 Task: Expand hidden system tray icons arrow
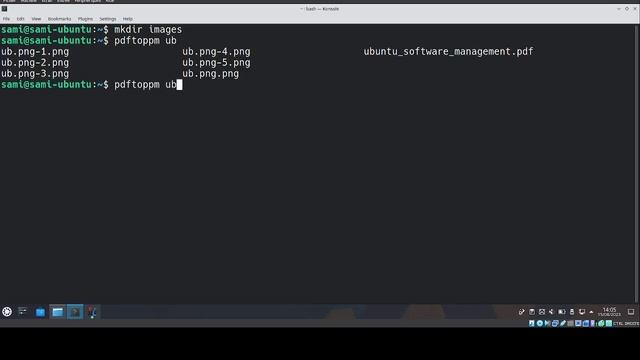tap(591, 312)
